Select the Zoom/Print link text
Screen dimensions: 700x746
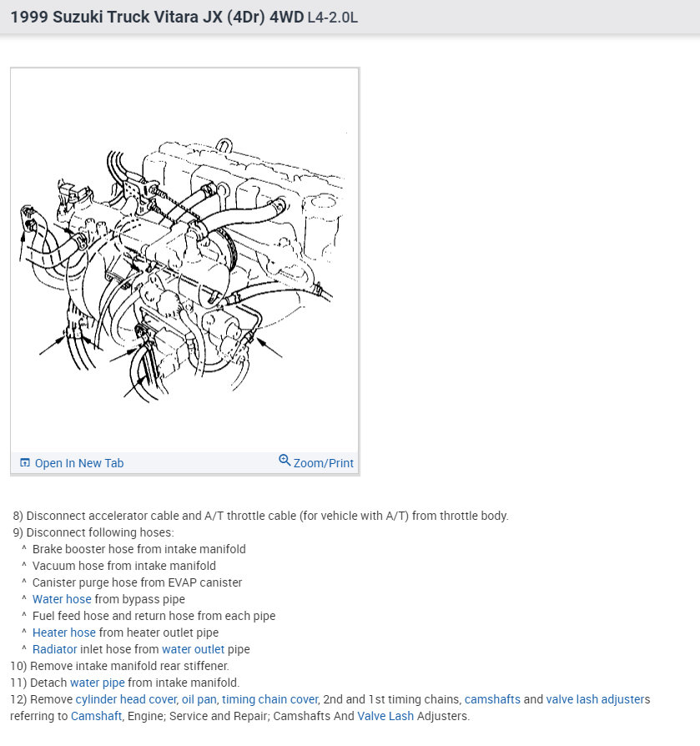click(324, 463)
